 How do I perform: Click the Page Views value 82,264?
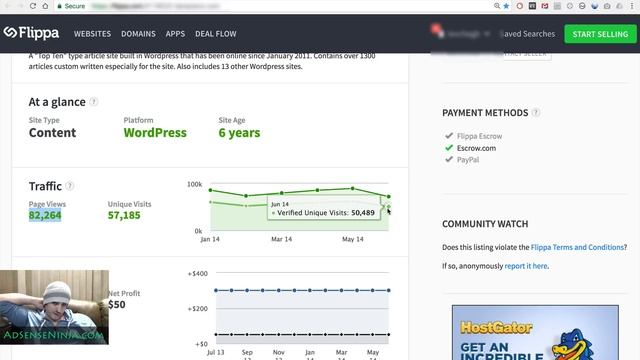[45, 215]
